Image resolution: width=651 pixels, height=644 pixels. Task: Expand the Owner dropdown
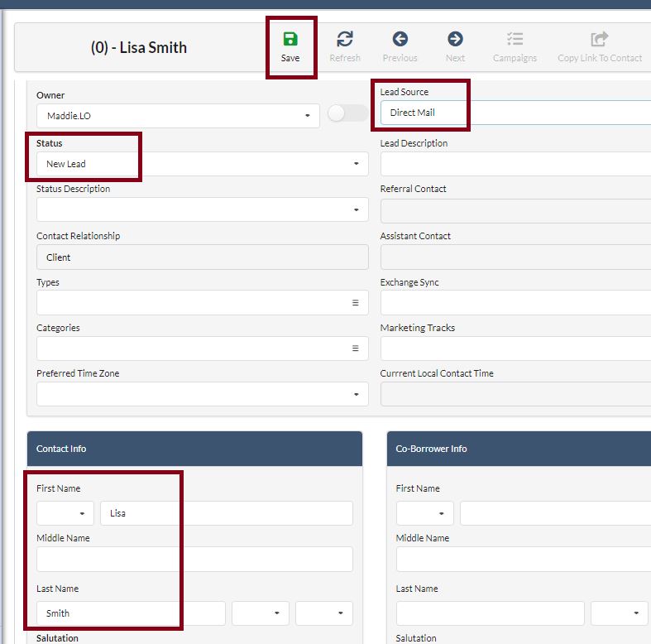tap(308, 116)
